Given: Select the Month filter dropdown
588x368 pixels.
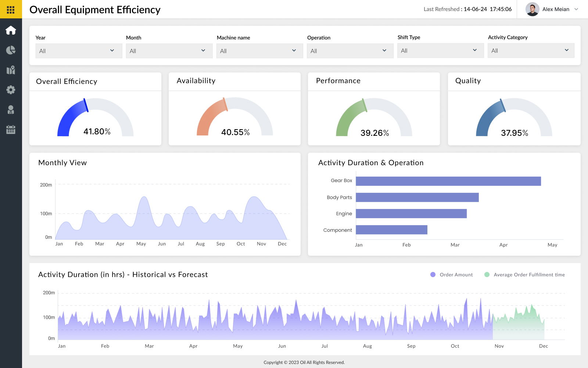Looking at the screenshot, I should 169,51.
